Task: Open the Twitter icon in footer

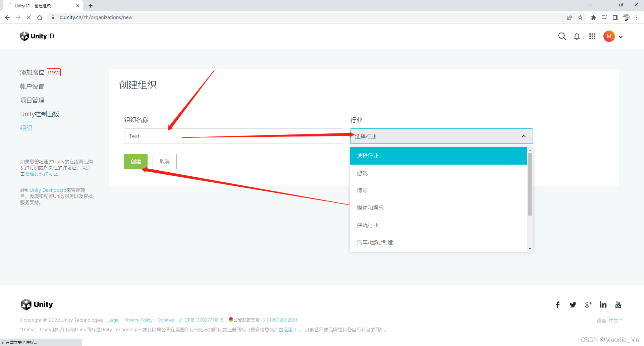Action: coord(573,305)
